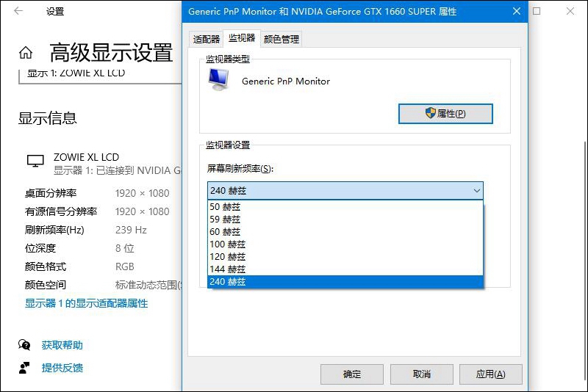Viewport: 588px width, 392px height.
Task: Click the 颜色空间 label
Action: click(46, 285)
